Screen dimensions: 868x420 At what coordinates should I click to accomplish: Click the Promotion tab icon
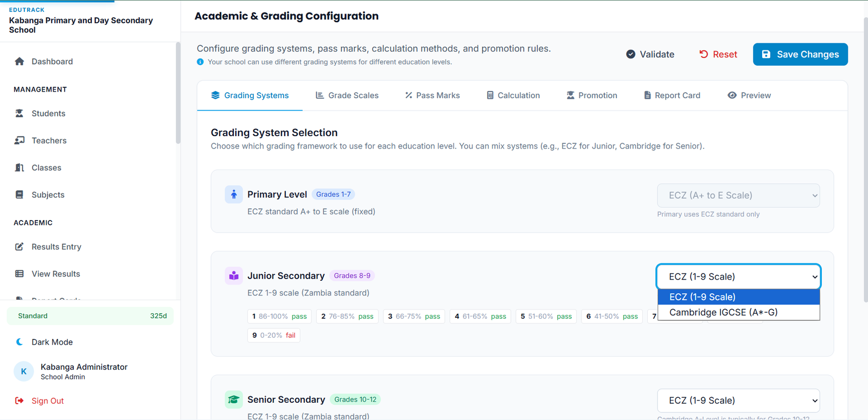coord(571,95)
